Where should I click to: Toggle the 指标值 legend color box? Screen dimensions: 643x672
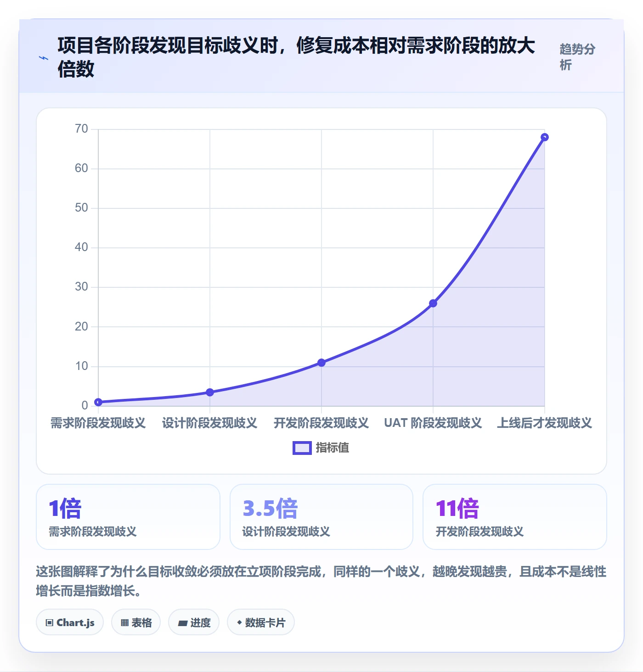pos(302,448)
